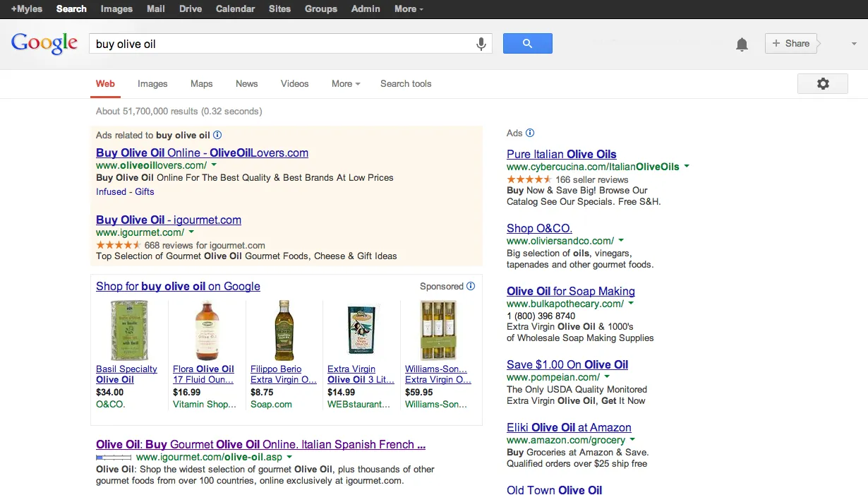Switch to the Images search tab
The width and height of the screenshot is (868, 495).
pyautogui.click(x=152, y=83)
